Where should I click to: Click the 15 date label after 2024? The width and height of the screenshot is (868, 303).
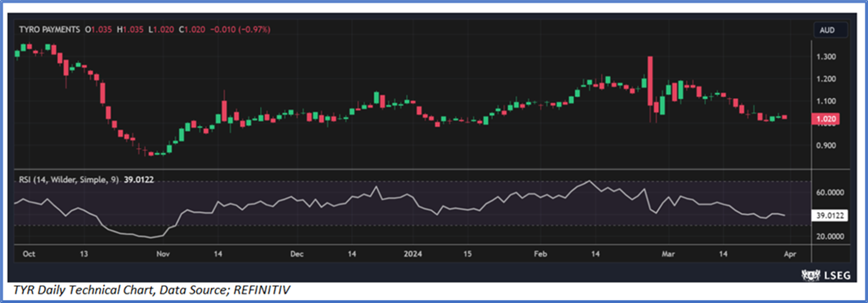467,254
